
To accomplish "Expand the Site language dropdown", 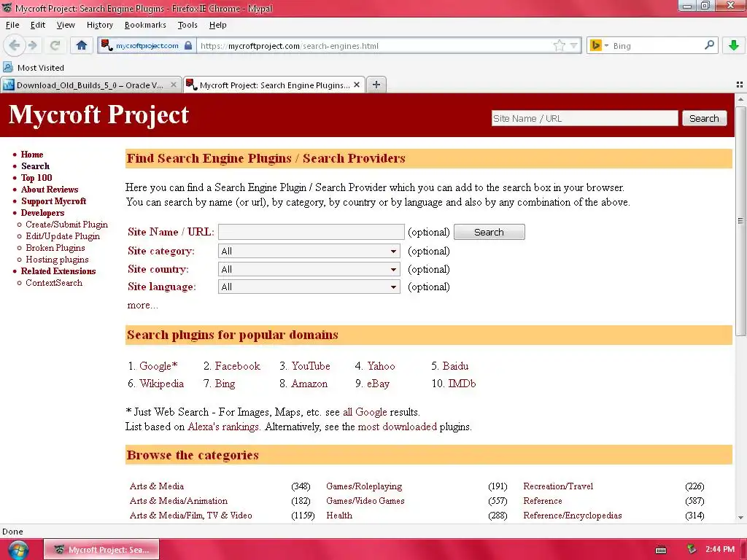I will click(x=309, y=287).
